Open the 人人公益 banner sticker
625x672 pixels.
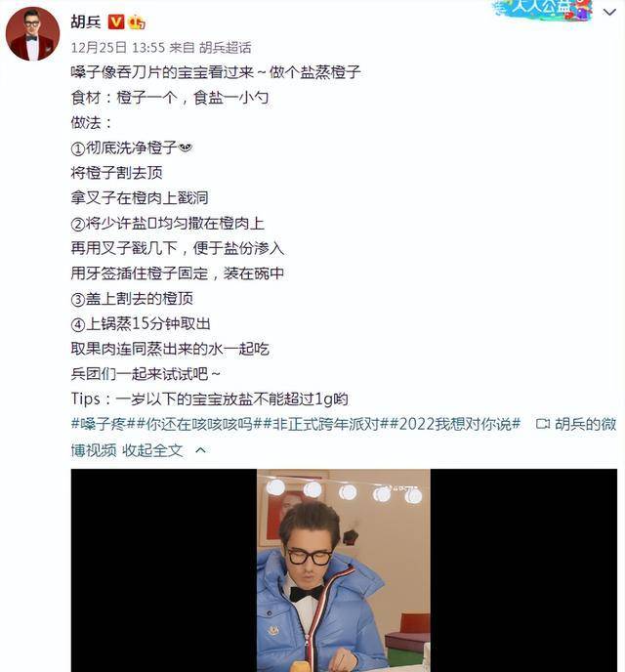coord(542,9)
